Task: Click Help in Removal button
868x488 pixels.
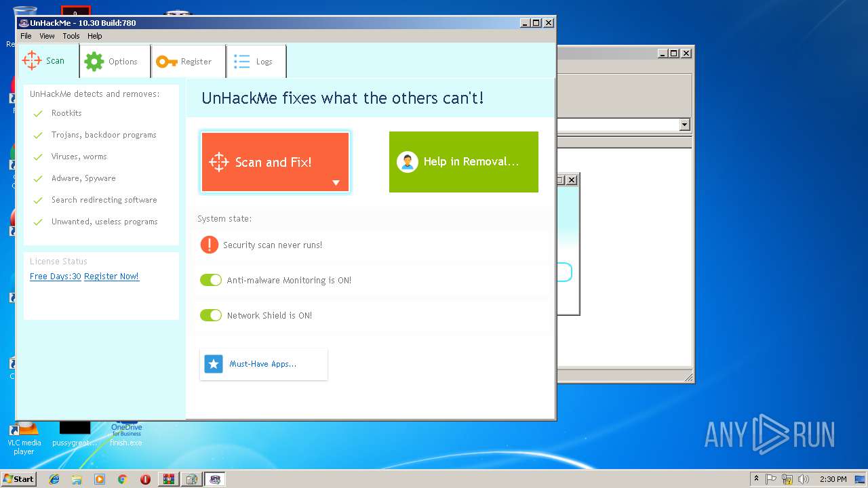Action: (464, 162)
